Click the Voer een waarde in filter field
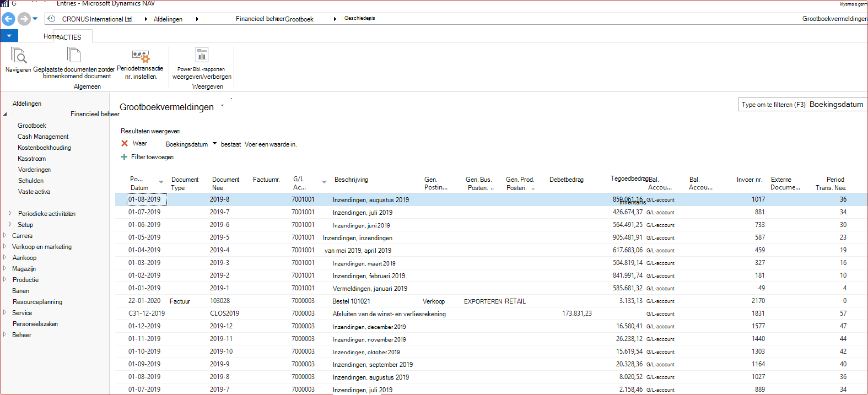This screenshot has width=868, height=395. (271, 144)
